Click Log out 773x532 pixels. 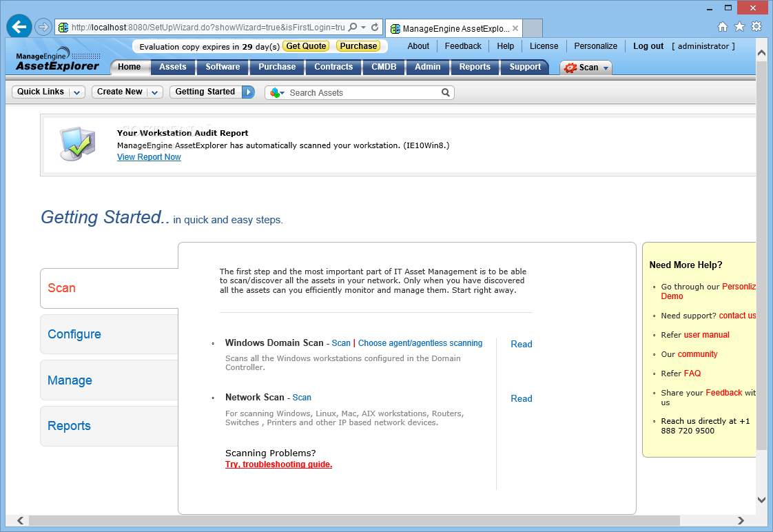click(x=648, y=46)
